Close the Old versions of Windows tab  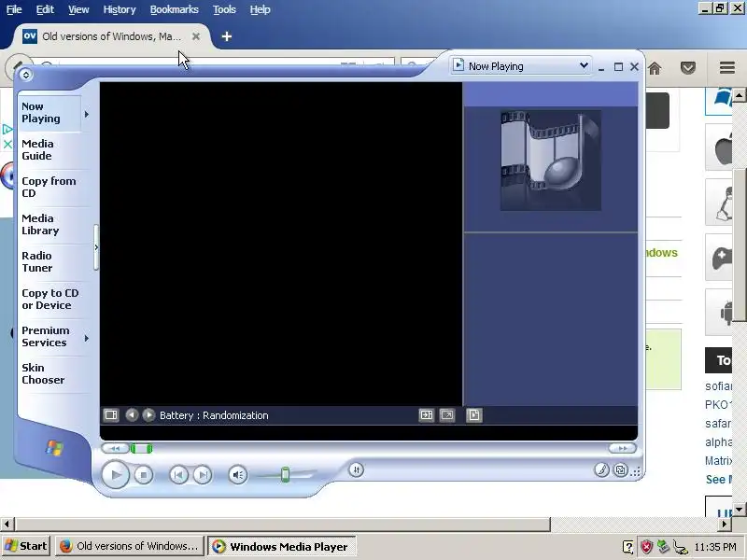(x=196, y=36)
